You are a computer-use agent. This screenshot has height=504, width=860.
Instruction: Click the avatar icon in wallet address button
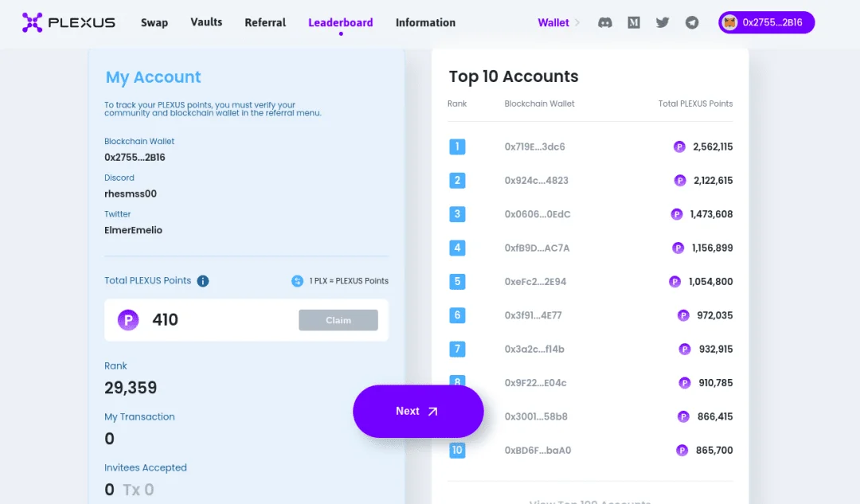point(729,22)
